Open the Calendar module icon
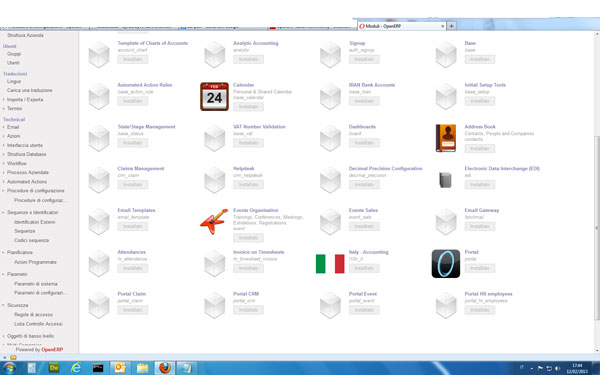 (214, 96)
